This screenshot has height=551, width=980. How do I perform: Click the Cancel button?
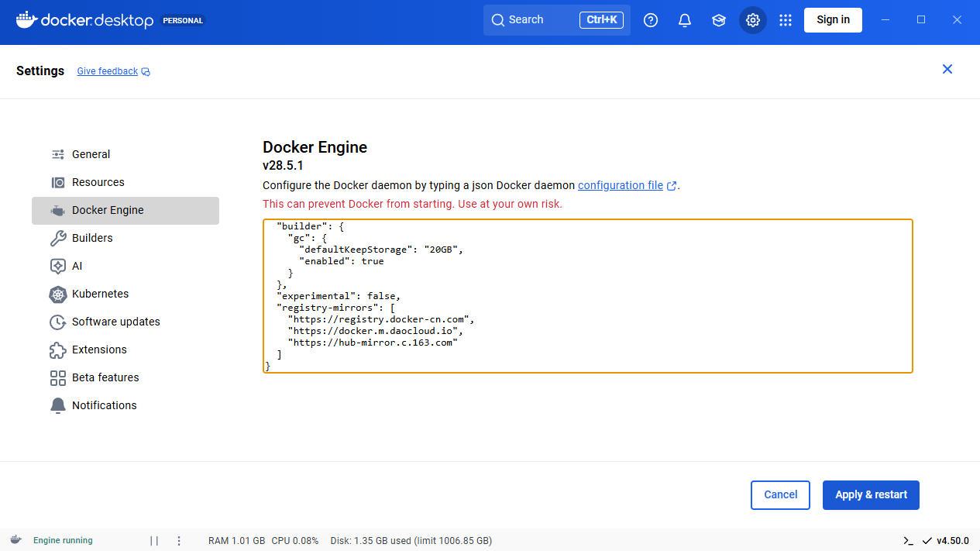780,495
